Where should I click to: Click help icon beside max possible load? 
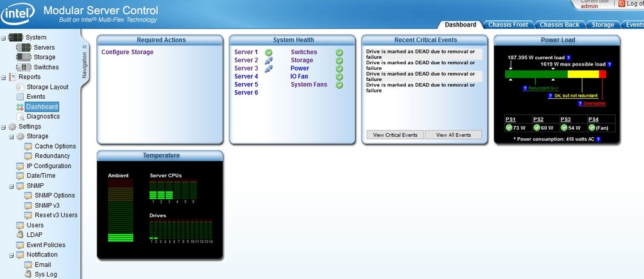(x=609, y=64)
